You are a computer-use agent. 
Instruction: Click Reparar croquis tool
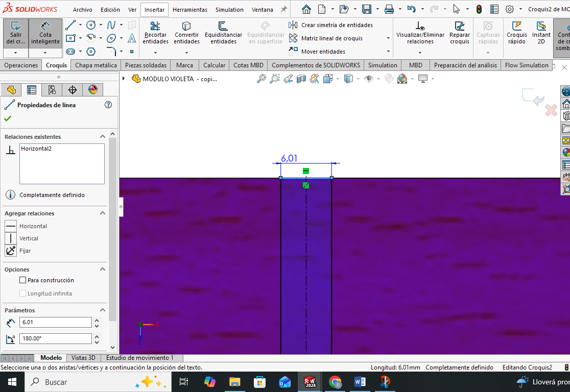tap(460, 33)
